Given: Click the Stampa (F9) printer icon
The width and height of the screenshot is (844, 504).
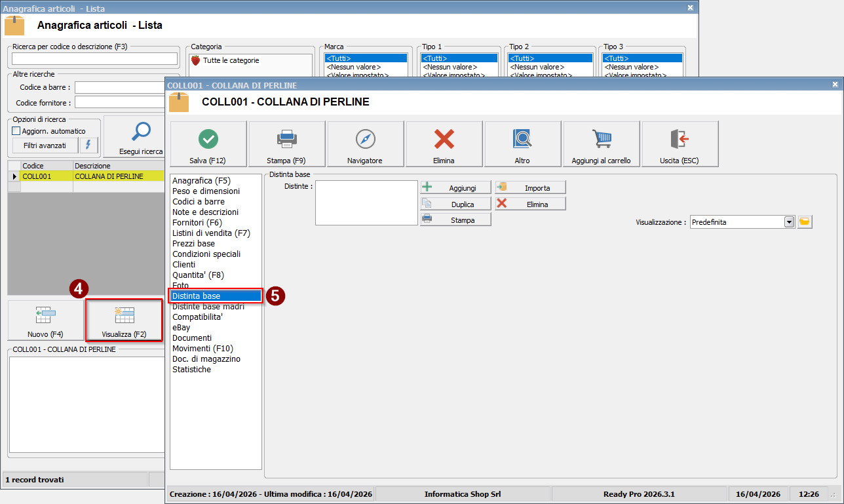Looking at the screenshot, I should pyautogui.click(x=287, y=138).
